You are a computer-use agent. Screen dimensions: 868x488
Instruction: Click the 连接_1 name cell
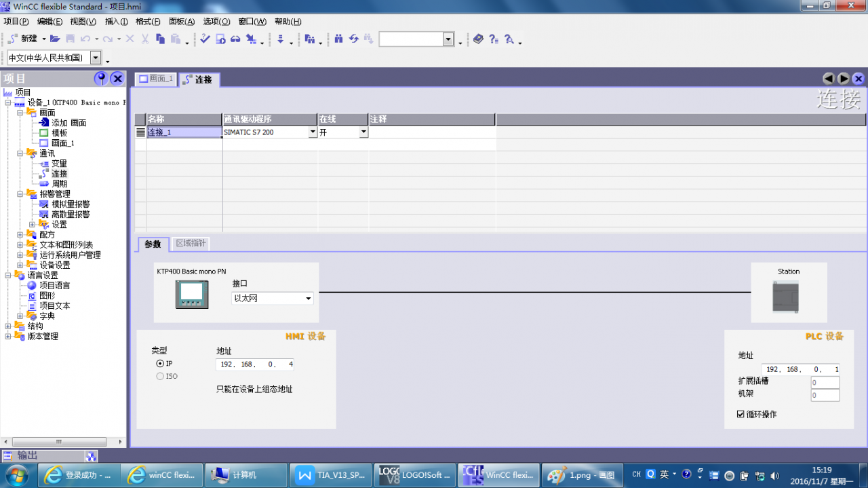[x=184, y=132]
